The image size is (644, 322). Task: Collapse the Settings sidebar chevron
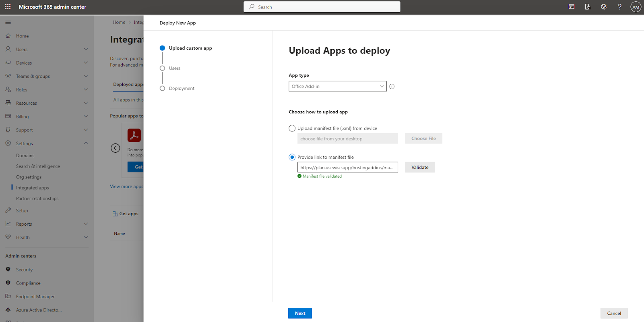pos(86,143)
